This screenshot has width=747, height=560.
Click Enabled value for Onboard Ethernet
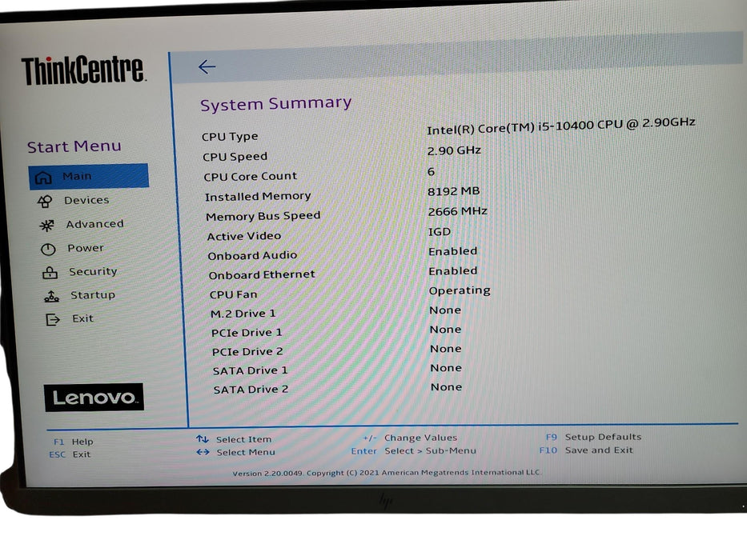click(x=453, y=270)
